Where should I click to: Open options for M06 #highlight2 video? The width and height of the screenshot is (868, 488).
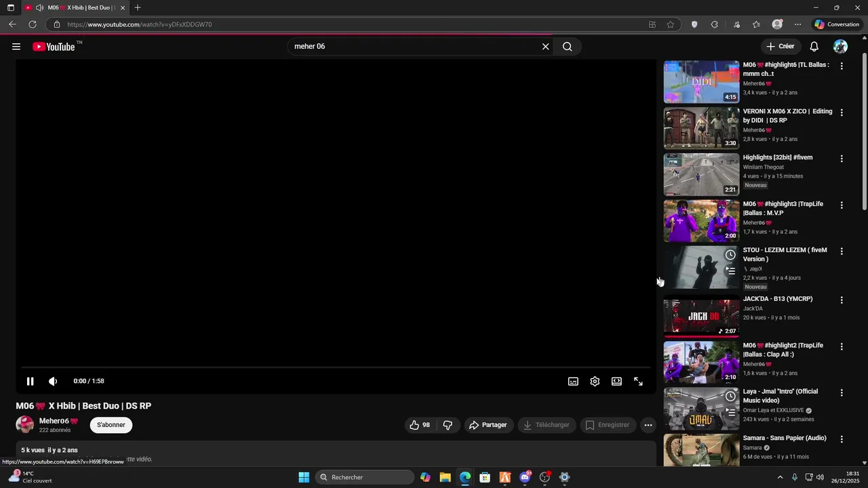[842, 346]
